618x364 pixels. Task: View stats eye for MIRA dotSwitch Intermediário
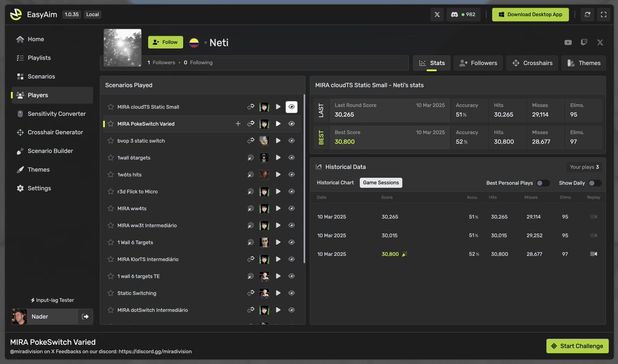(291, 310)
